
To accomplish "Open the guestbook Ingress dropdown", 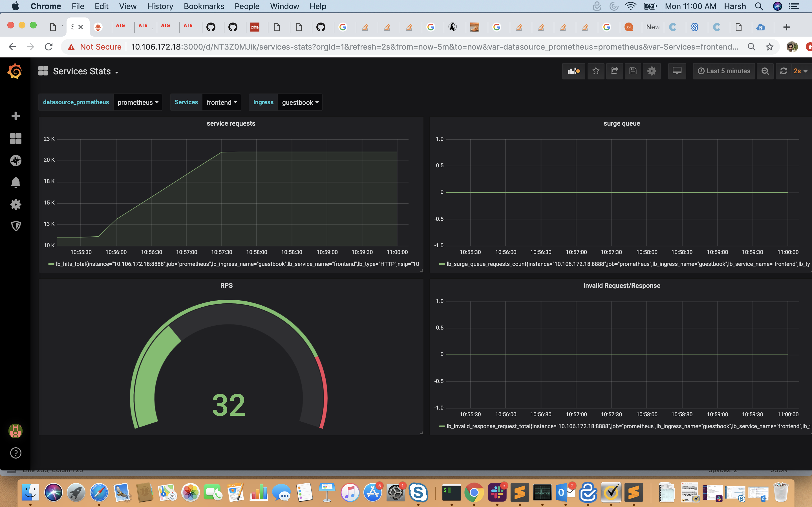I will 300,102.
